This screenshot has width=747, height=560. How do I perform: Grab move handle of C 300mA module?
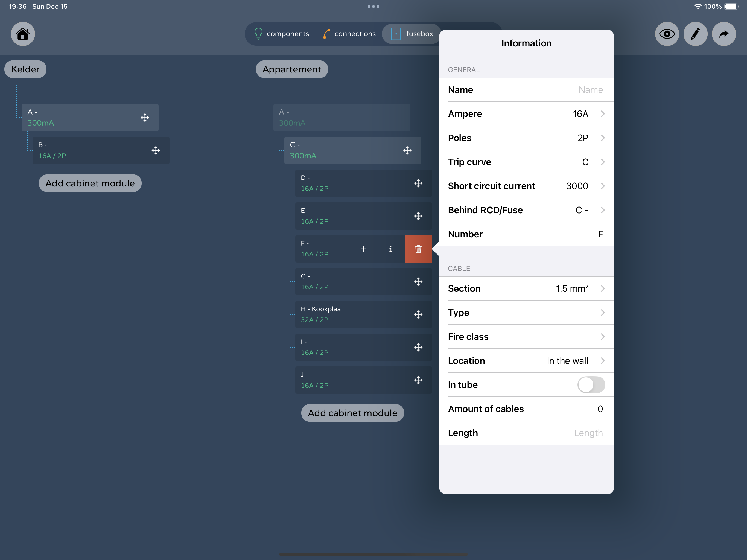click(407, 150)
